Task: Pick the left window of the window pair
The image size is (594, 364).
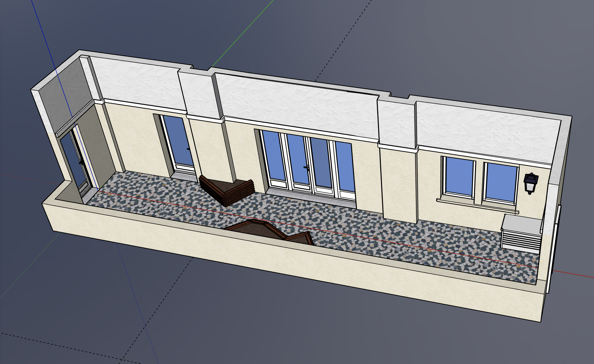Action: 459,177
